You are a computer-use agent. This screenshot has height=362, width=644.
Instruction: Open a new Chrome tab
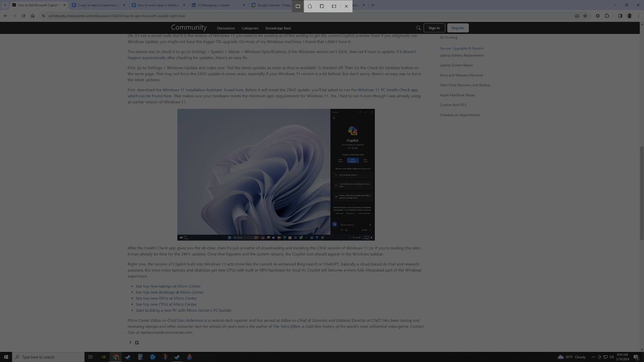373,5
